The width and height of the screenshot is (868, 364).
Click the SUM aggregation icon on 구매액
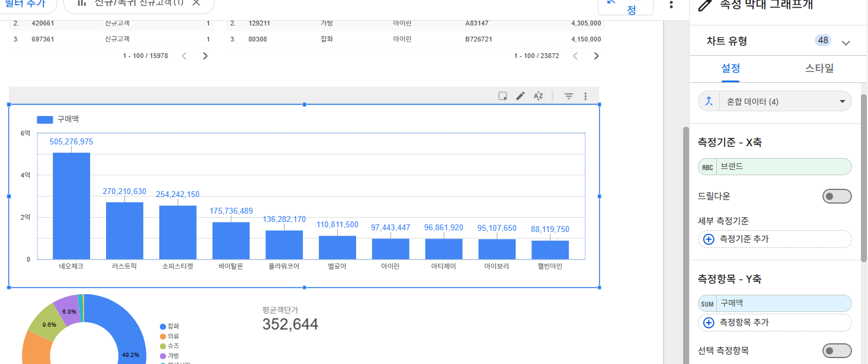707,304
